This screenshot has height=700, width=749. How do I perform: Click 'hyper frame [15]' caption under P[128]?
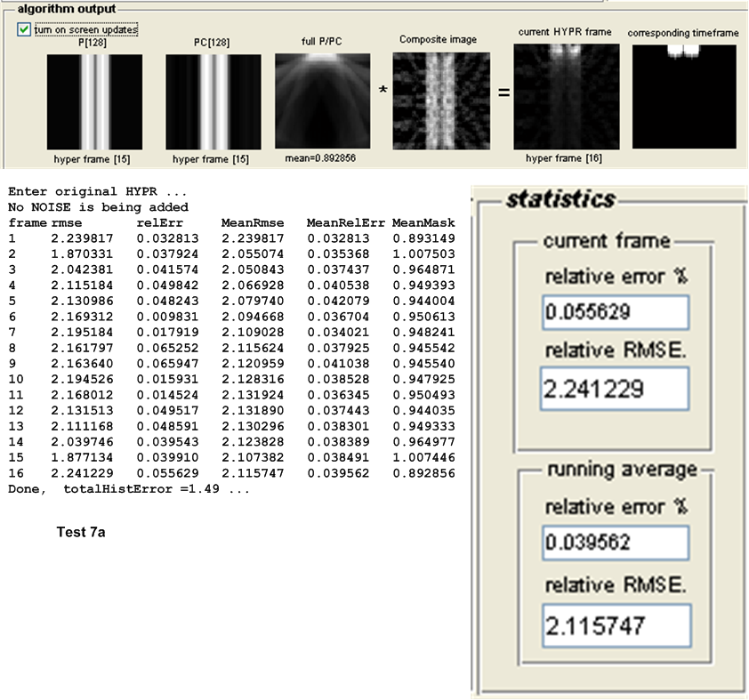pyautogui.click(x=93, y=159)
